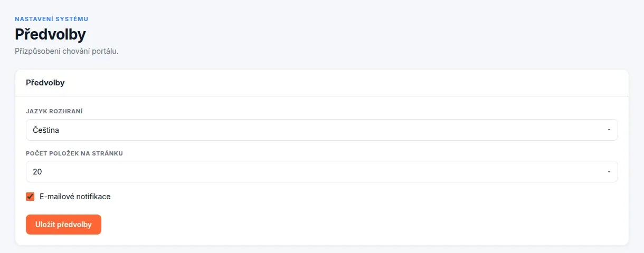Click the Čeština value text
The image size is (644, 253).
click(46, 130)
